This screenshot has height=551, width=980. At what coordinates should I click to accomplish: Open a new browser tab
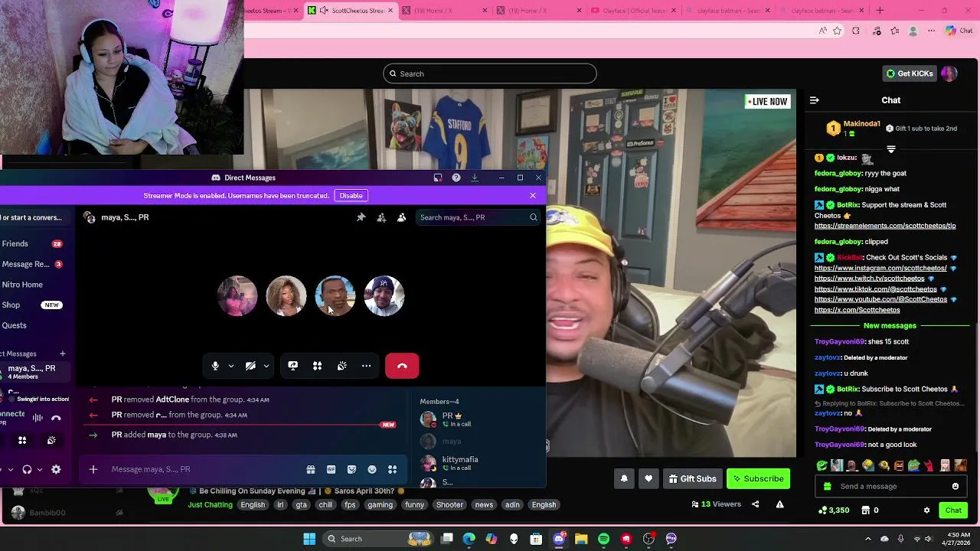[x=880, y=11]
